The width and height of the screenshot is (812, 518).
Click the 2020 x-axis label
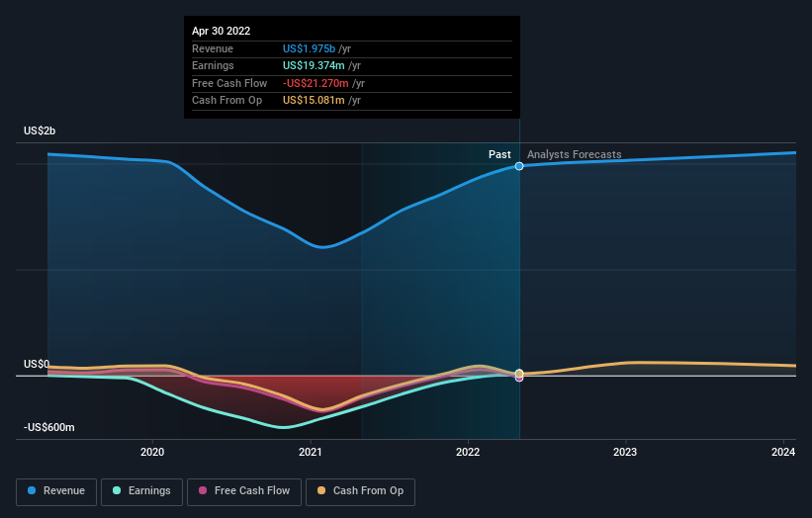(152, 452)
